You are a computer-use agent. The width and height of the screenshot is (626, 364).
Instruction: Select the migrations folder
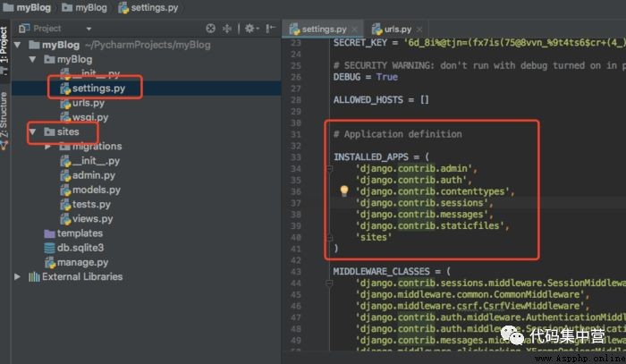pyautogui.click(x=90, y=146)
